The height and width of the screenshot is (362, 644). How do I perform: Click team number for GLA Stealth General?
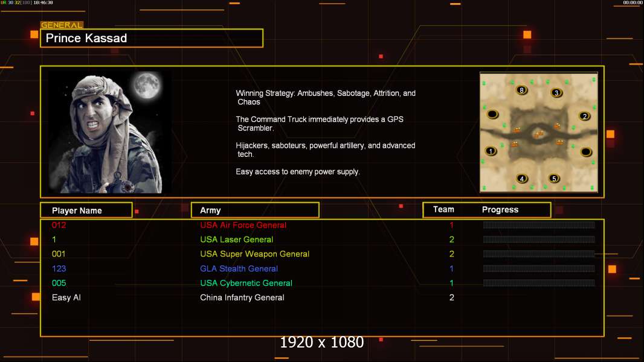click(x=451, y=268)
